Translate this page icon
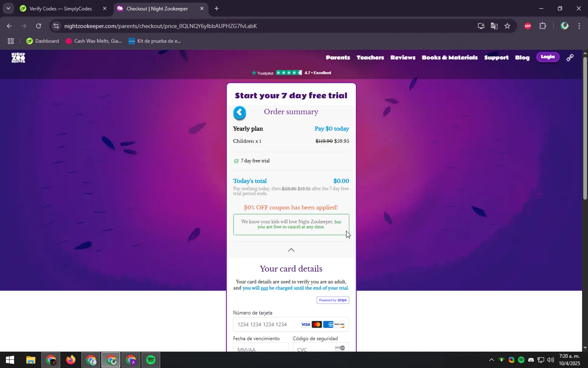This screenshot has width=588, height=368. point(494,26)
